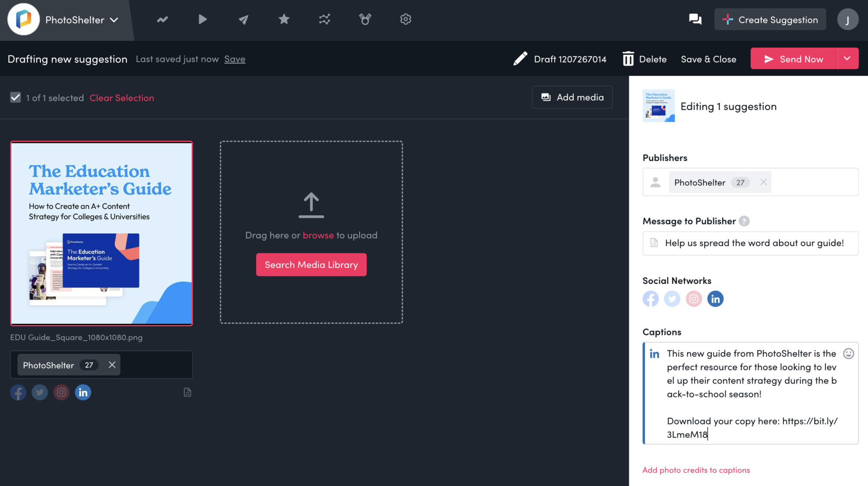Click the analytics/trending icon in toolbar

click(x=162, y=19)
